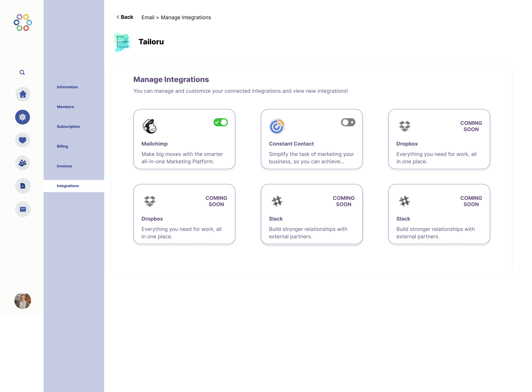Open the Home icon in sidebar
Image resolution: width=532 pixels, height=392 pixels.
23,94
